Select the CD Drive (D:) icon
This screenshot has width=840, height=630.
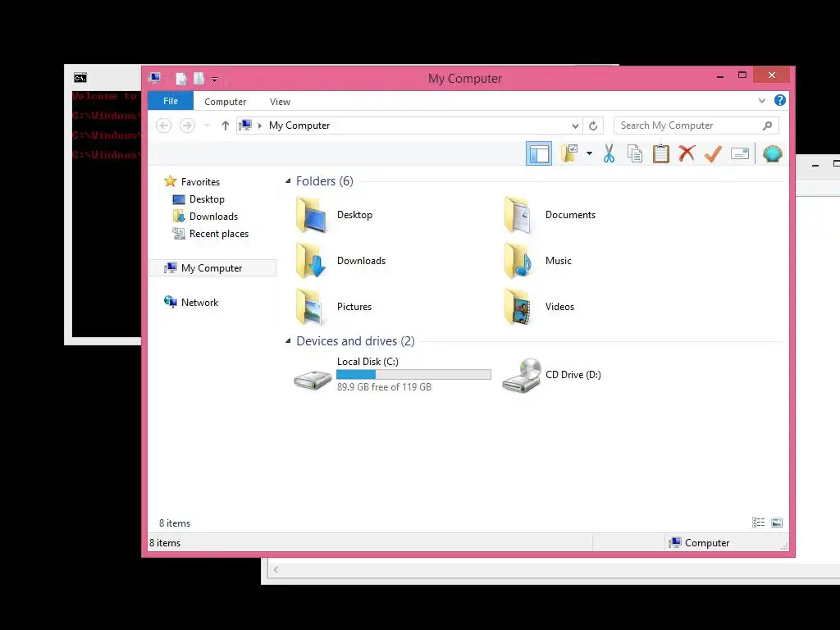pyautogui.click(x=522, y=376)
